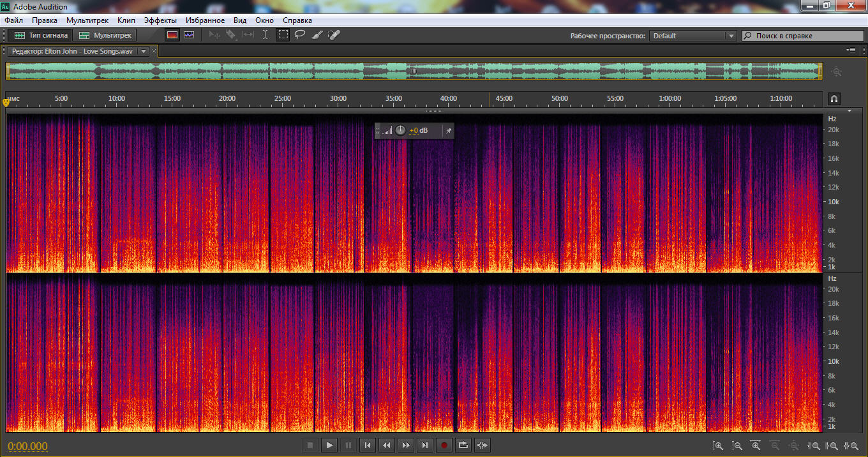The width and height of the screenshot is (868, 457).
Task: Toggle snapping magnet icon
Action: (834, 99)
